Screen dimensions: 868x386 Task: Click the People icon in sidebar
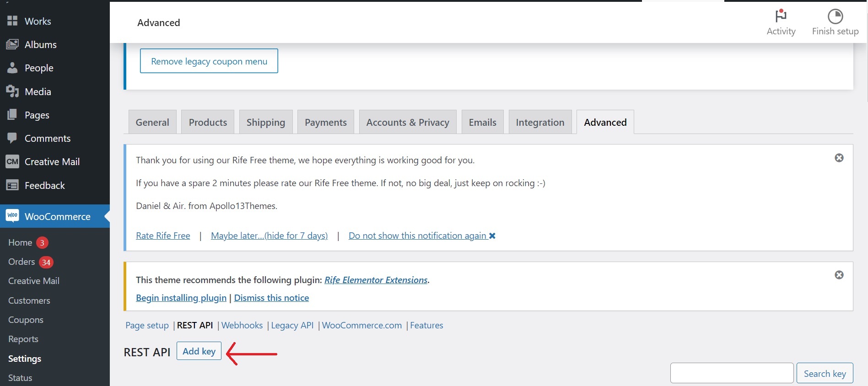pos(12,68)
